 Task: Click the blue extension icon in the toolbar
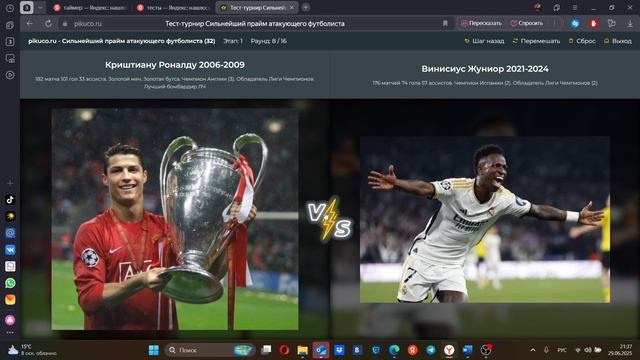pyautogui.click(x=575, y=24)
